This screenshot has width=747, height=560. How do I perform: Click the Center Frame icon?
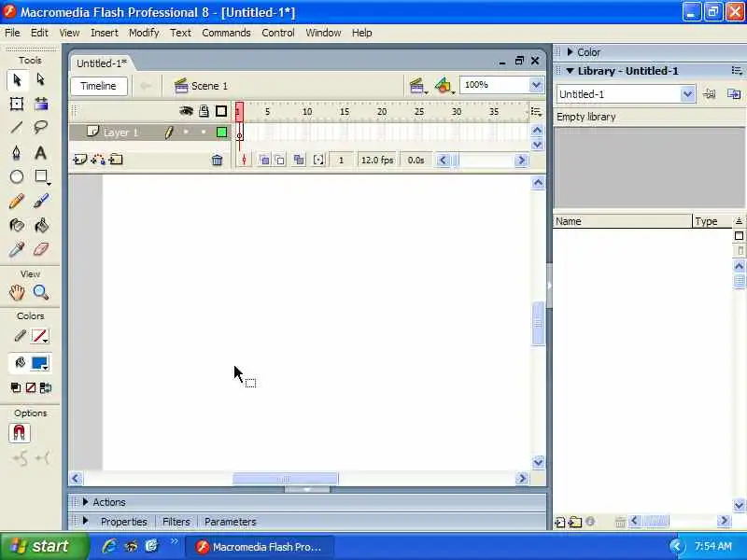tap(244, 160)
